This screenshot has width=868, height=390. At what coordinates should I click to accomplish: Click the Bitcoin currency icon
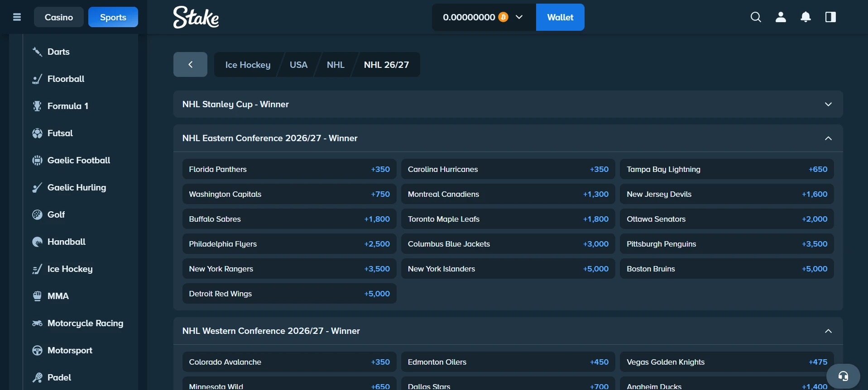click(x=503, y=17)
